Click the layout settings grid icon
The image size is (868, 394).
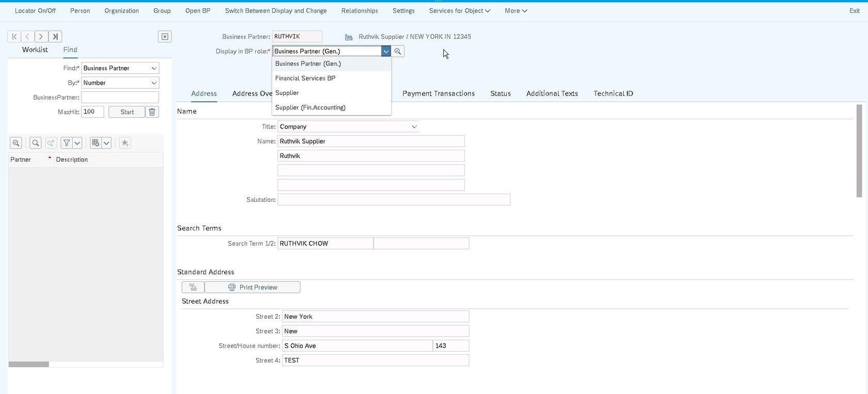(96, 143)
